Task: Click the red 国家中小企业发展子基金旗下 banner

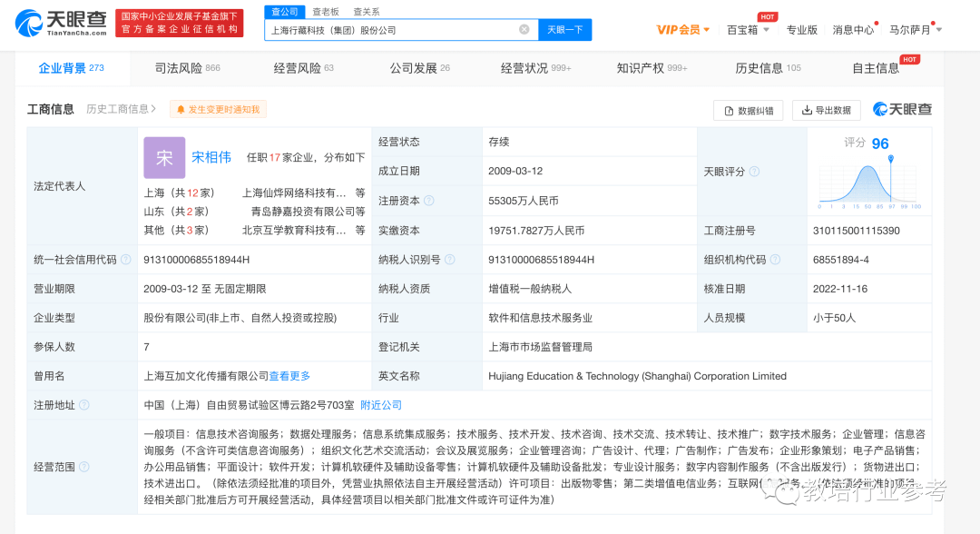Action: pos(180,23)
